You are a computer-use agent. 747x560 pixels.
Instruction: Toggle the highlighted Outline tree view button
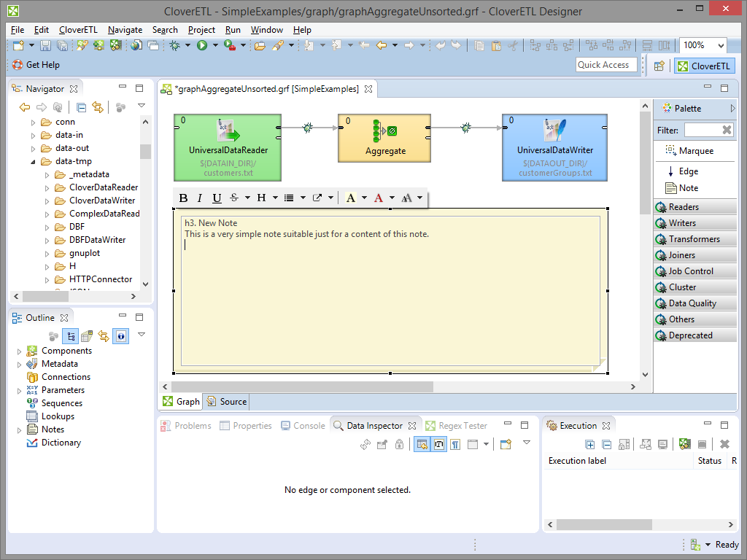71,336
